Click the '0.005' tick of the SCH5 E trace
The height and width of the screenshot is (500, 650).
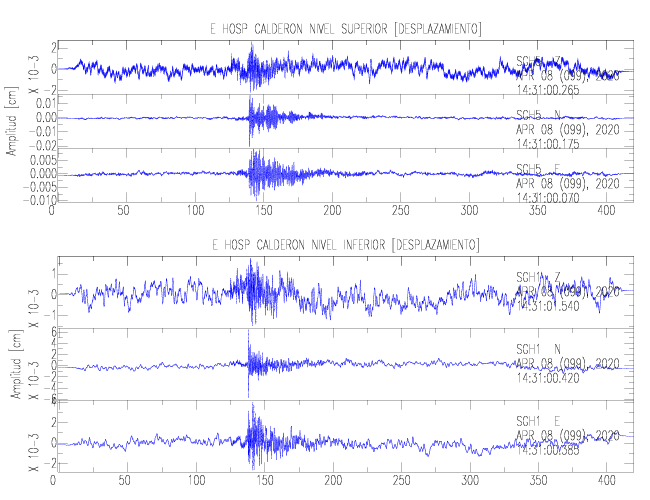pyautogui.click(x=43, y=160)
